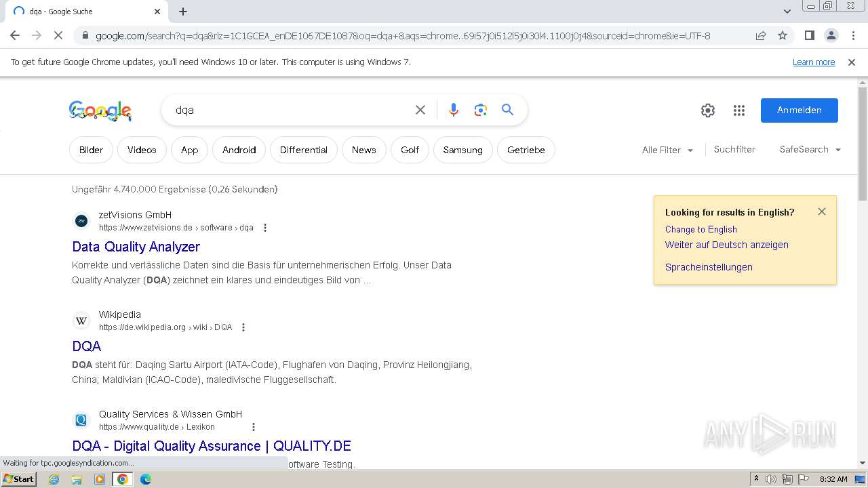The height and width of the screenshot is (488, 868).
Task: Open the 8:32 AM clock
Action: click(833, 479)
